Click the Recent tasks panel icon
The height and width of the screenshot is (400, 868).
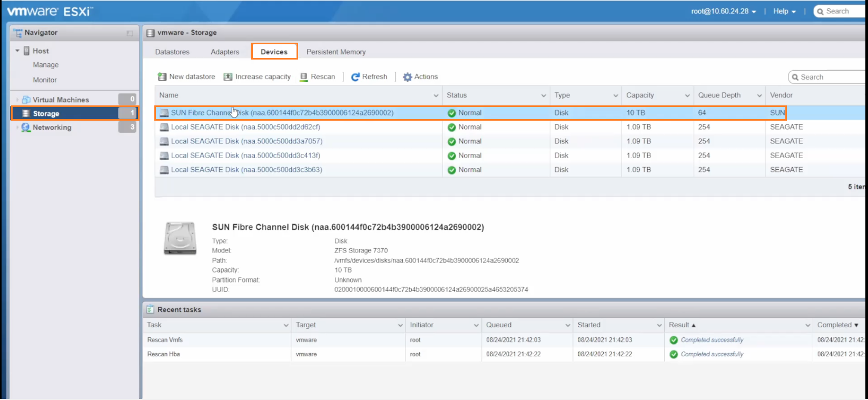point(150,309)
